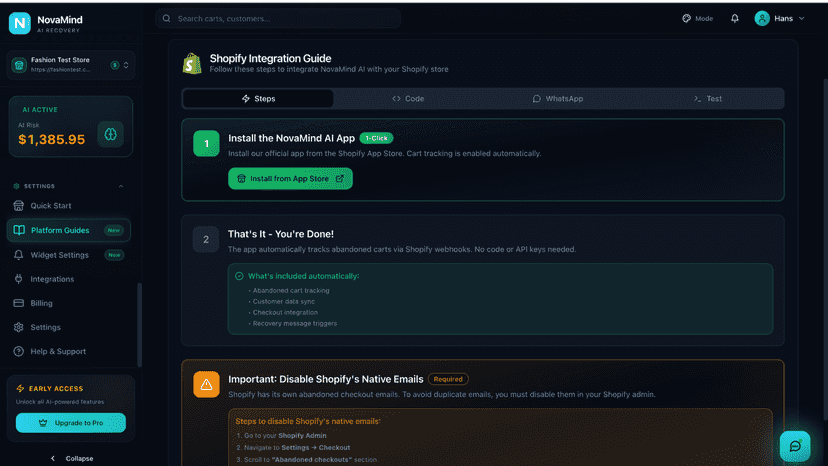Viewport: 828px width, 466px height.
Task: Click the Settings section sparkle icon
Action: click(16, 186)
